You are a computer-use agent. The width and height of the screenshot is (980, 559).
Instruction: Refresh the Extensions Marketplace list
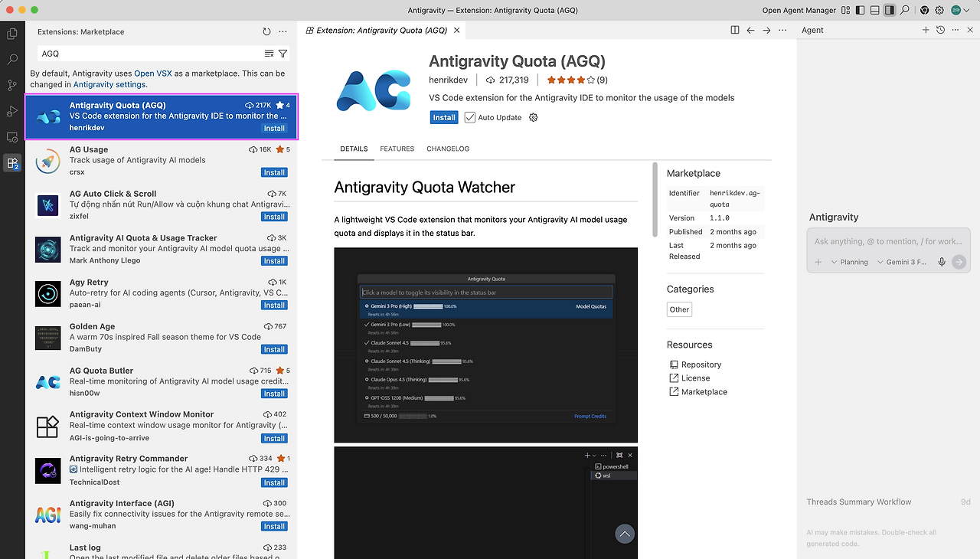point(266,31)
